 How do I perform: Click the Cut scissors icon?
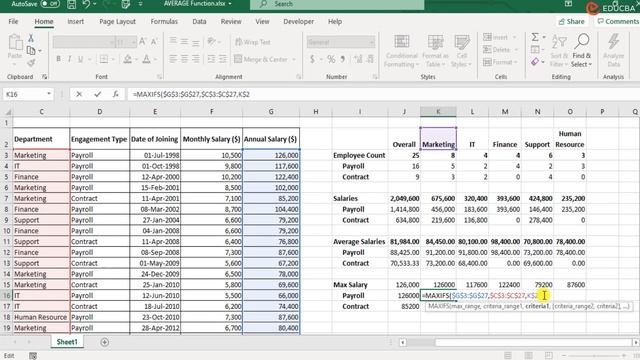pyautogui.click(x=31, y=38)
